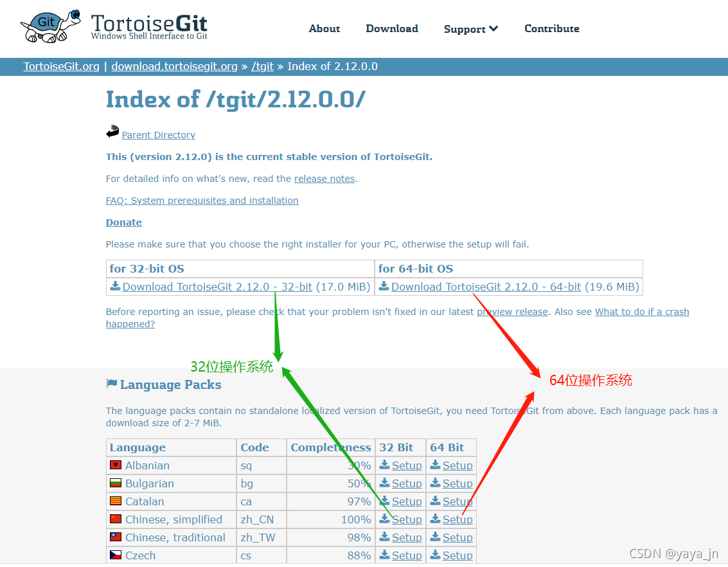Open download.tortoisegit.org breadcrumb link
Image resolution: width=728 pixels, height=567 pixels.
[x=174, y=66]
